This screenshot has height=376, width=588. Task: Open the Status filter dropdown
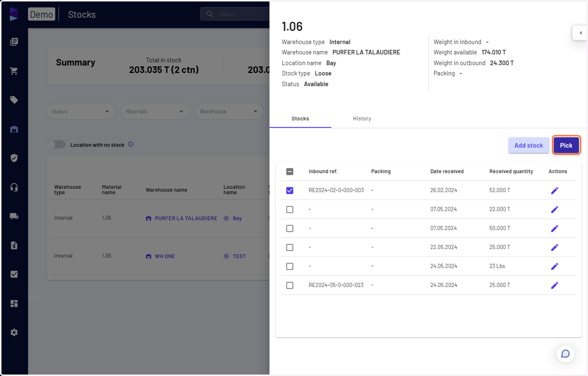coord(81,111)
